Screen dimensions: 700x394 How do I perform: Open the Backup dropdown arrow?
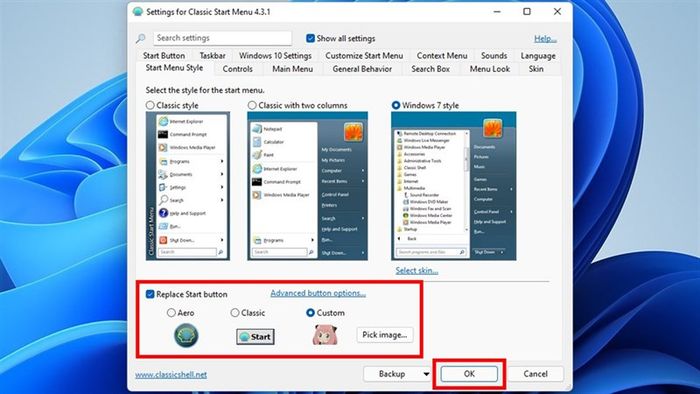[426, 374]
